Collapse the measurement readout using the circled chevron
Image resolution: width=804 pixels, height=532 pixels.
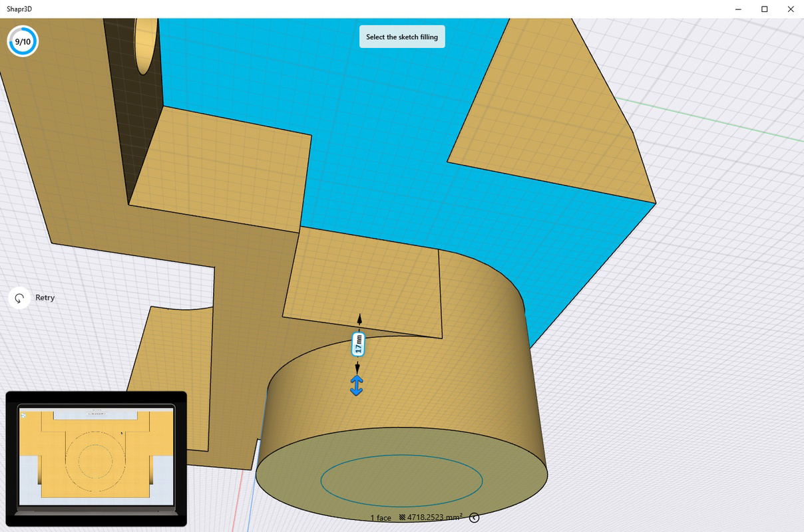tap(474, 516)
